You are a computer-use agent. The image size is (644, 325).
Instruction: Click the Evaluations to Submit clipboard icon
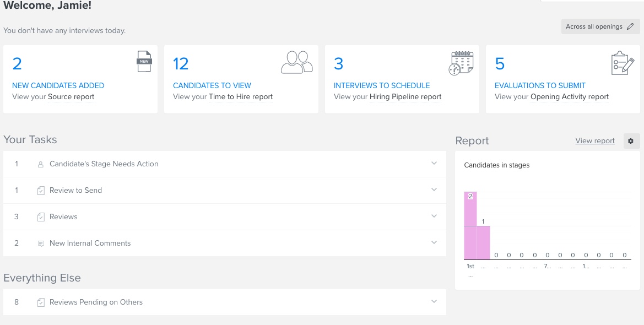[x=623, y=63]
